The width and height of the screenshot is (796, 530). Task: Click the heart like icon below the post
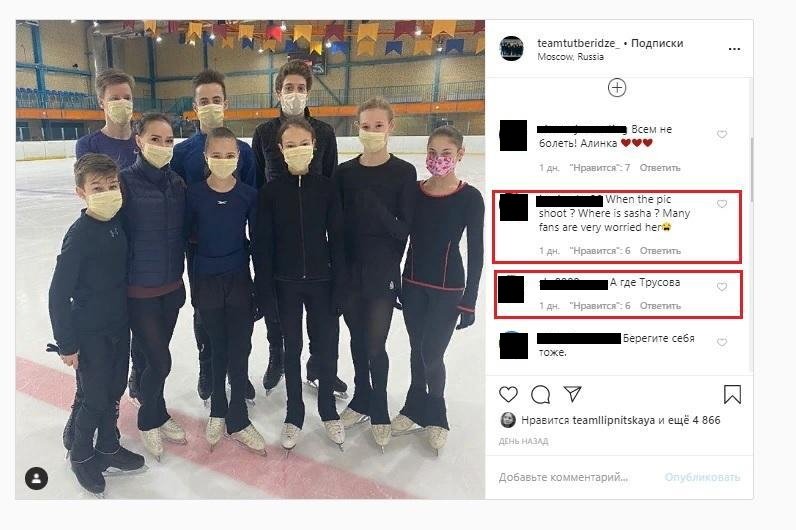tap(508, 394)
